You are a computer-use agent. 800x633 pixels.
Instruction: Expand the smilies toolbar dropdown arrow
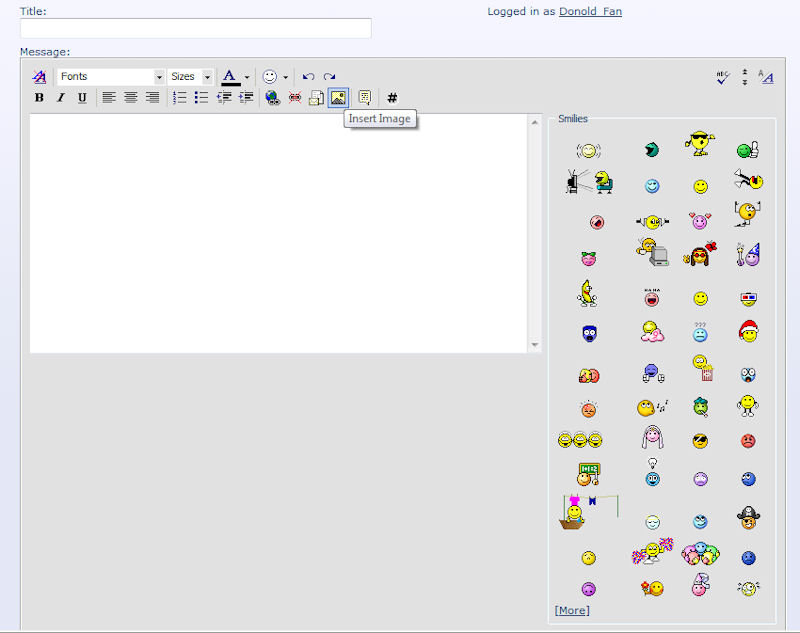pos(285,77)
